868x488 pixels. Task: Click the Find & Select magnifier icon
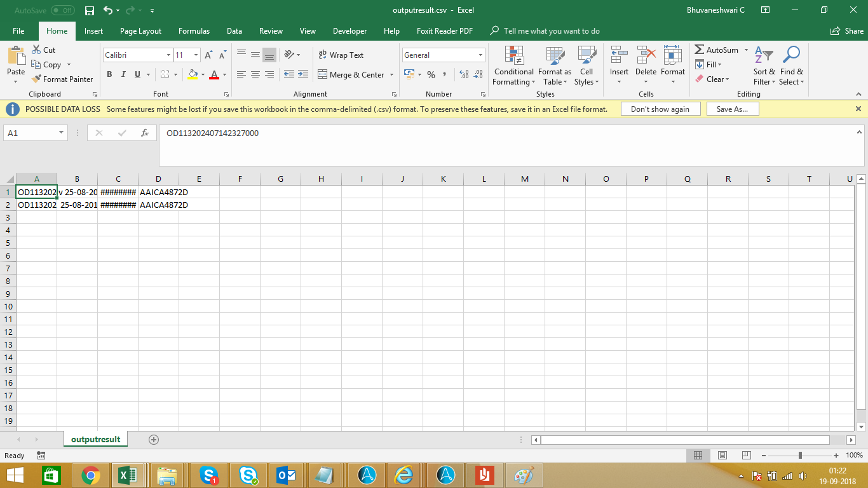coord(791,55)
